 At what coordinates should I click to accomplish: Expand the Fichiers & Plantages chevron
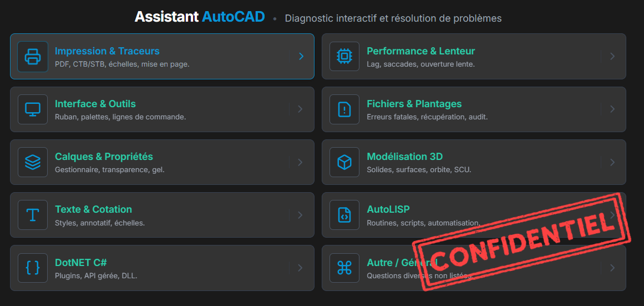click(612, 109)
